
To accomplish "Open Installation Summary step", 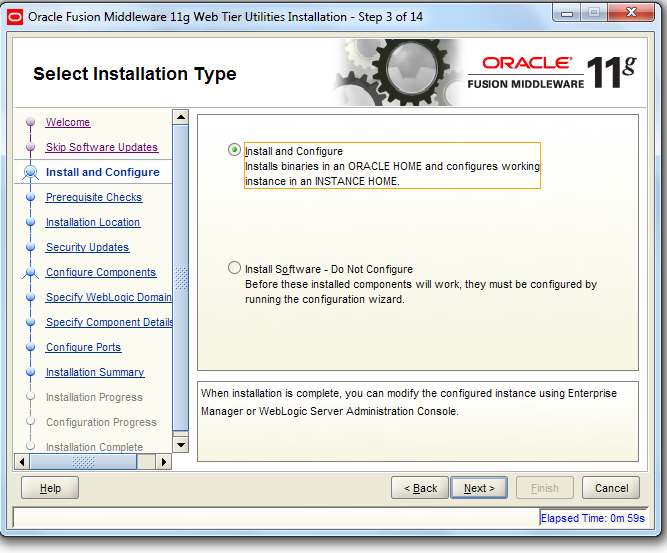I will click(x=95, y=372).
